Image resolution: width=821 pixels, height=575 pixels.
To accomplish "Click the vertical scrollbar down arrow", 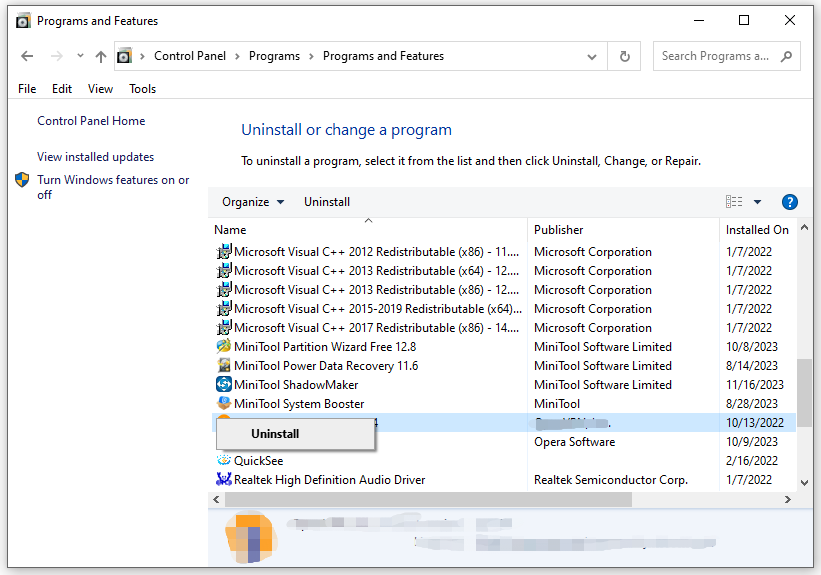I will click(x=805, y=483).
